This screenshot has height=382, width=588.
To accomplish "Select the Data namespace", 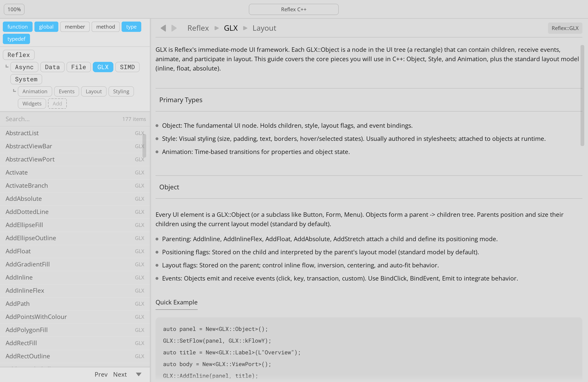I will [x=52, y=67].
